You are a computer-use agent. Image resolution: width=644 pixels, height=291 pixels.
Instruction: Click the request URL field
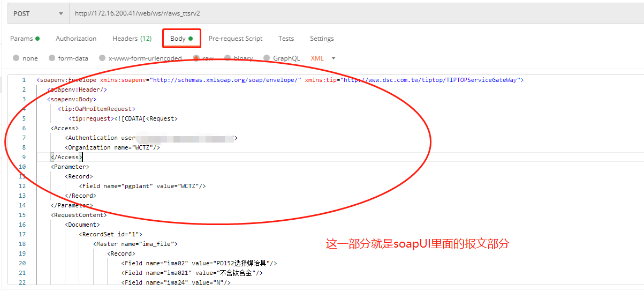tap(356, 13)
